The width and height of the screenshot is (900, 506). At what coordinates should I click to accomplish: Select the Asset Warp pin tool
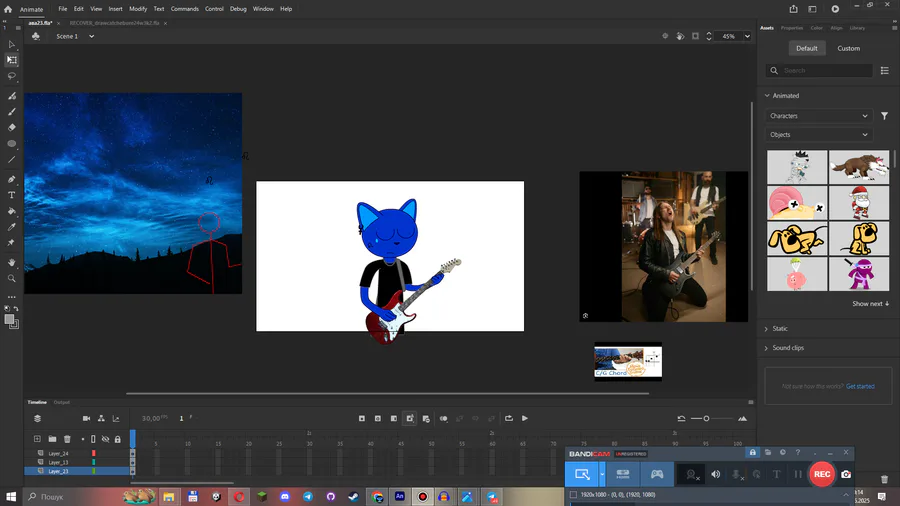11,243
